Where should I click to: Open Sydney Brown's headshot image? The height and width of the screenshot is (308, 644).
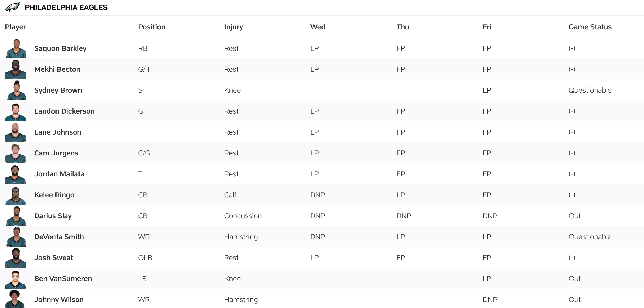(16, 90)
